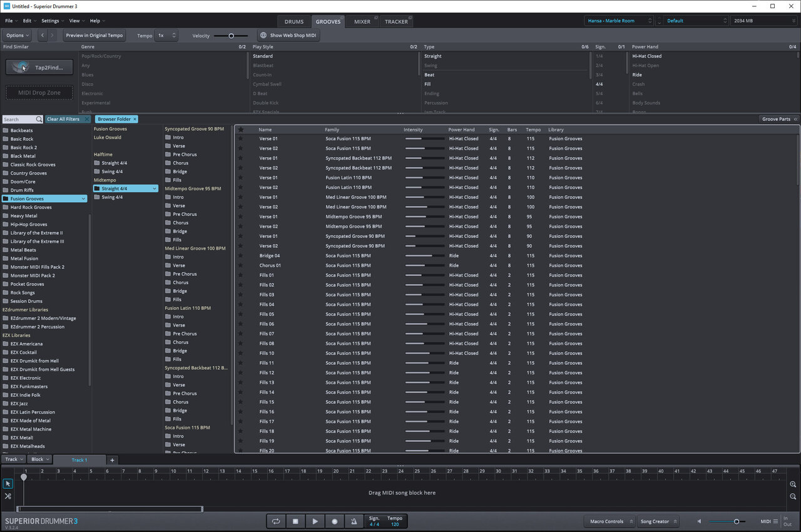Toggle the Standard play style filter
Screen dimensions: 801x532
tap(263, 56)
